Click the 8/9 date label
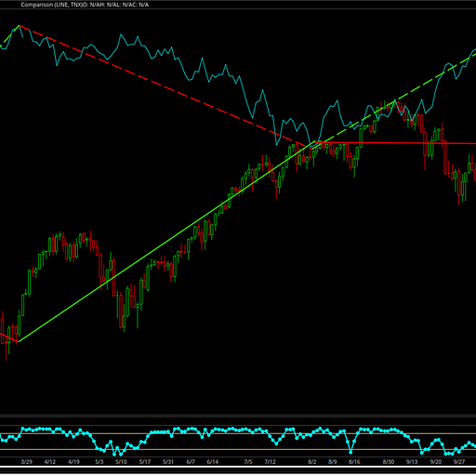This screenshot has height=476, width=476. 333,462
